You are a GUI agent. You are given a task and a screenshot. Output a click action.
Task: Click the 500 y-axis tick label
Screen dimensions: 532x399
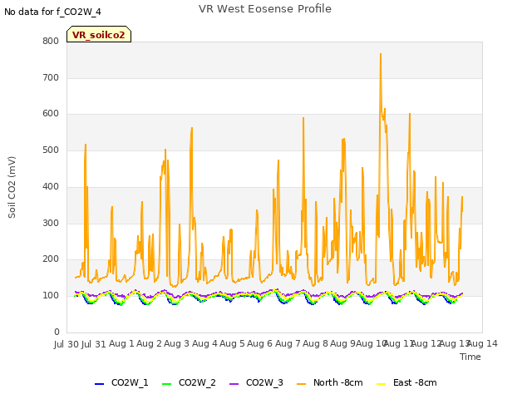pos(51,150)
